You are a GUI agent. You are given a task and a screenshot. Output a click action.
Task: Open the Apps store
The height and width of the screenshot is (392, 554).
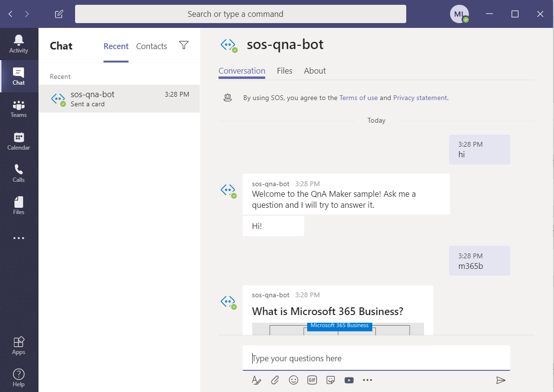pyautogui.click(x=19, y=346)
